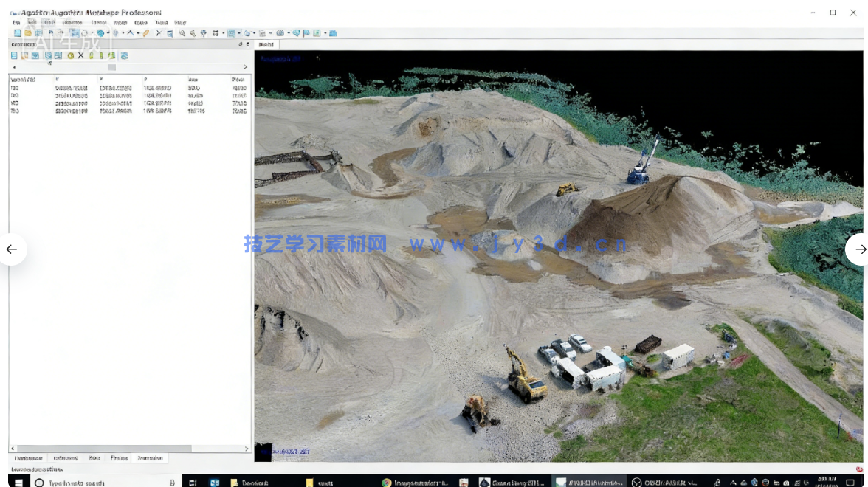This screenshot has width=868, height=487.
Task: Import reference data using the Reference panel icon
Action: pos(13,55)
